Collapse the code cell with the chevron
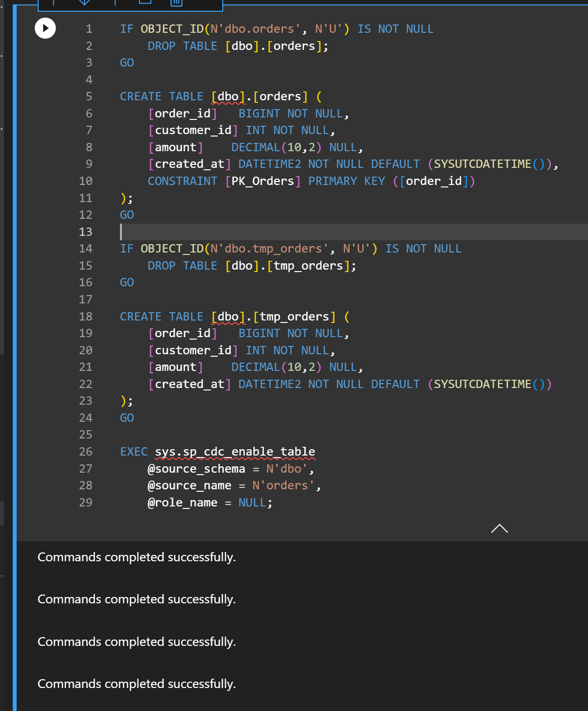This screenshot has width=588, height=711. pyautogui.click(x=499, y=528)
